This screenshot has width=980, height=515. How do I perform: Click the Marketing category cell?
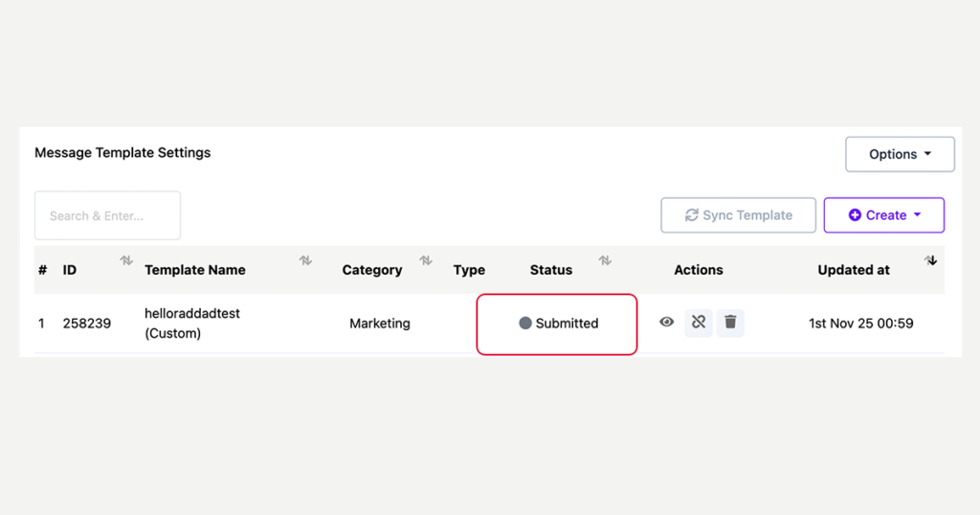pos(379,324)
